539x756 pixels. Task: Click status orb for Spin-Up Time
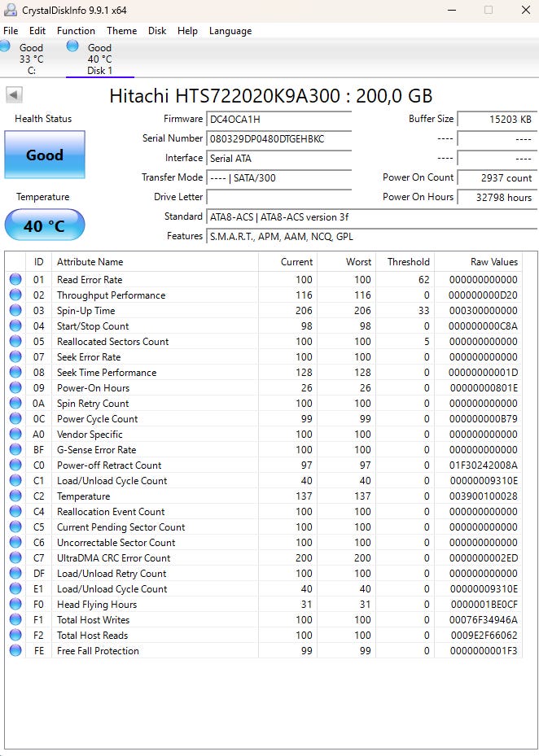[15, 310]
